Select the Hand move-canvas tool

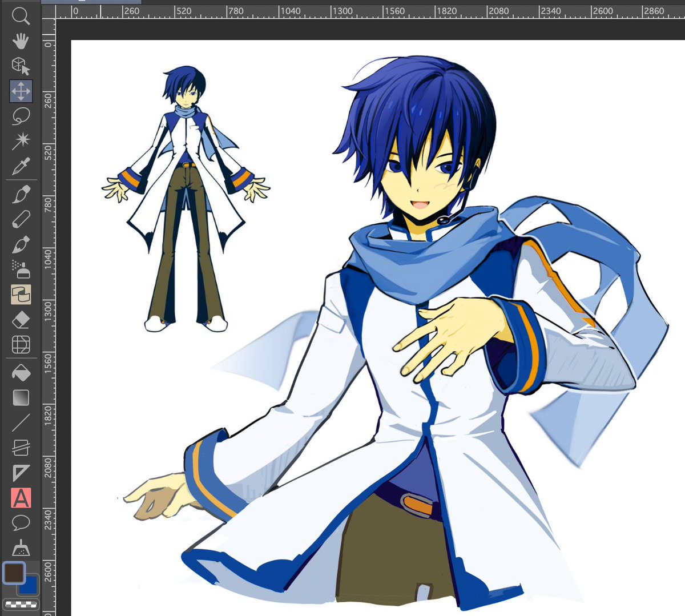tap(21, 41)
